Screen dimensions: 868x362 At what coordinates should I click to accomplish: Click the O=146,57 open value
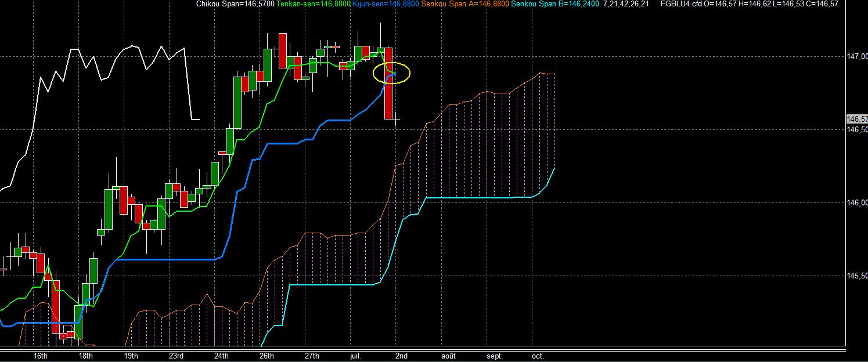(719, 4)
